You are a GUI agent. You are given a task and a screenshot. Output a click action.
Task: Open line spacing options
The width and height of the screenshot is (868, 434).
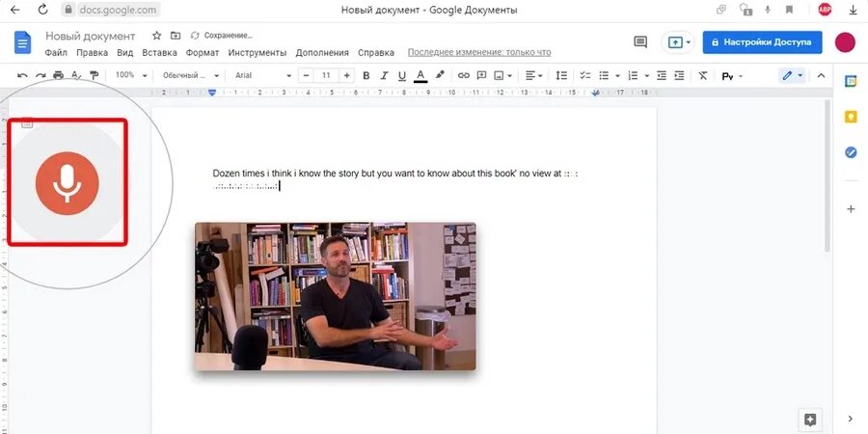point(561,75)
